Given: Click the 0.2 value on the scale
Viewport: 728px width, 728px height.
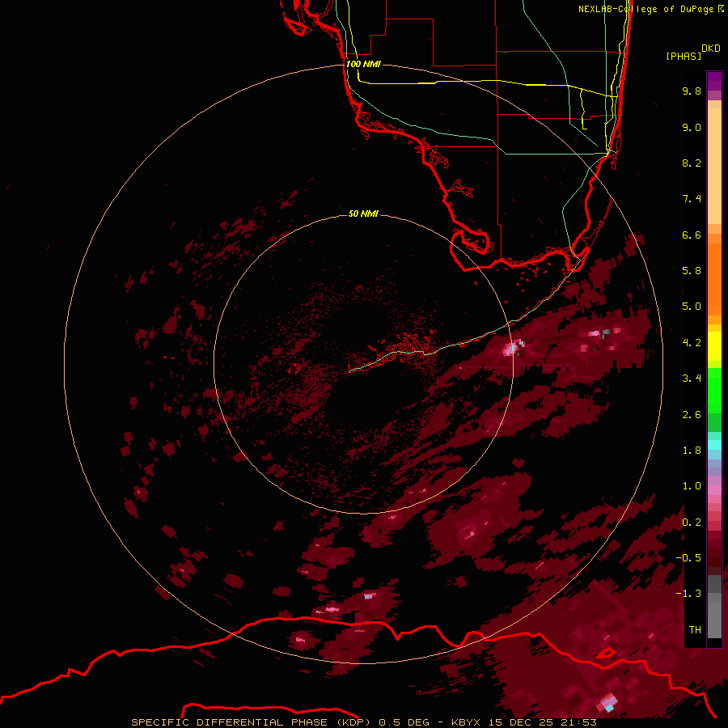Looking at the screenshot, I should [x=692, y=523].
